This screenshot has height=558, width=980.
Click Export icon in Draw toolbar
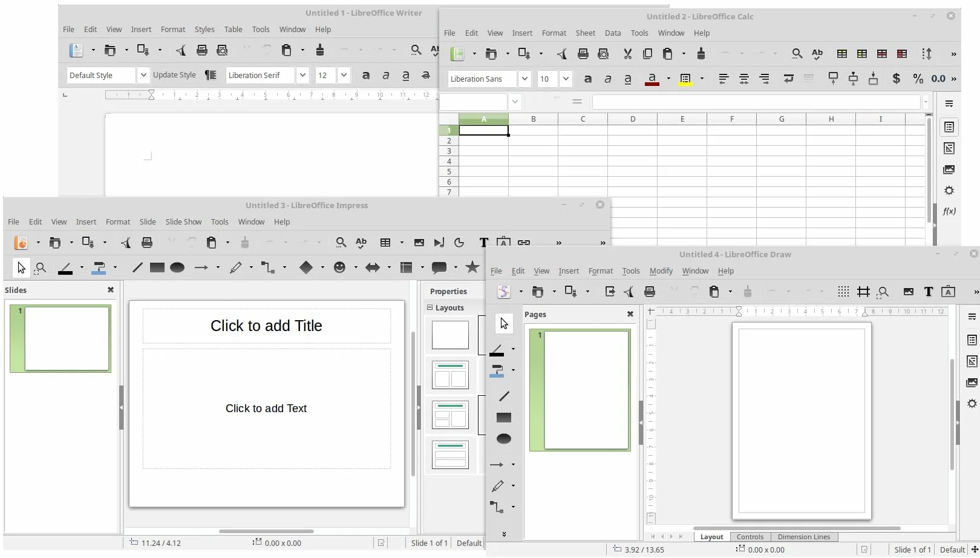610,292
